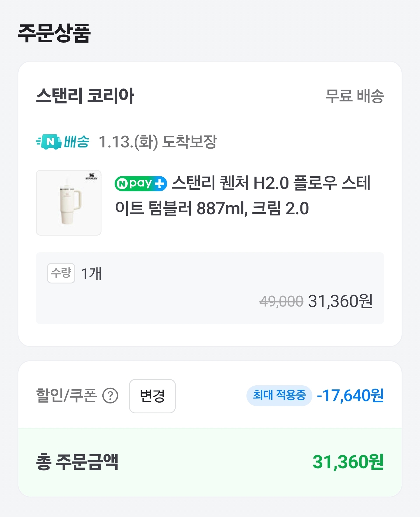The image size is (420, 517).
Task: Tap the 1.13.(화) 도착보장 arrival guarantee text
Action: point(158,142)
